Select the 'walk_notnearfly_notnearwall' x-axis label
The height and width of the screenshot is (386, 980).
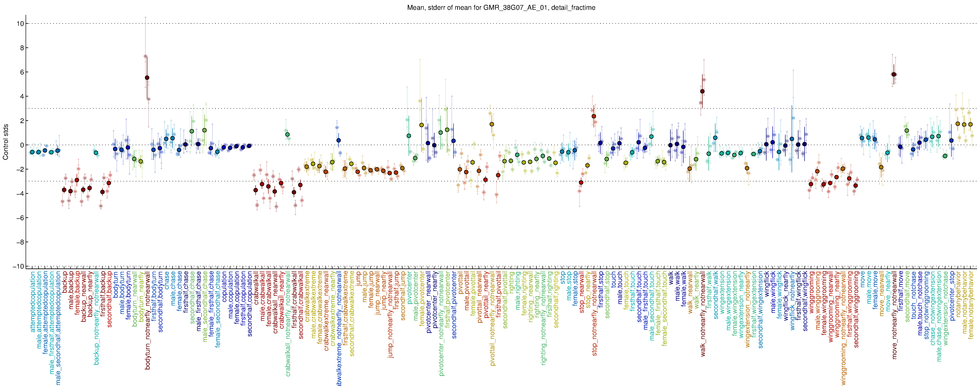tap(703, 314)
